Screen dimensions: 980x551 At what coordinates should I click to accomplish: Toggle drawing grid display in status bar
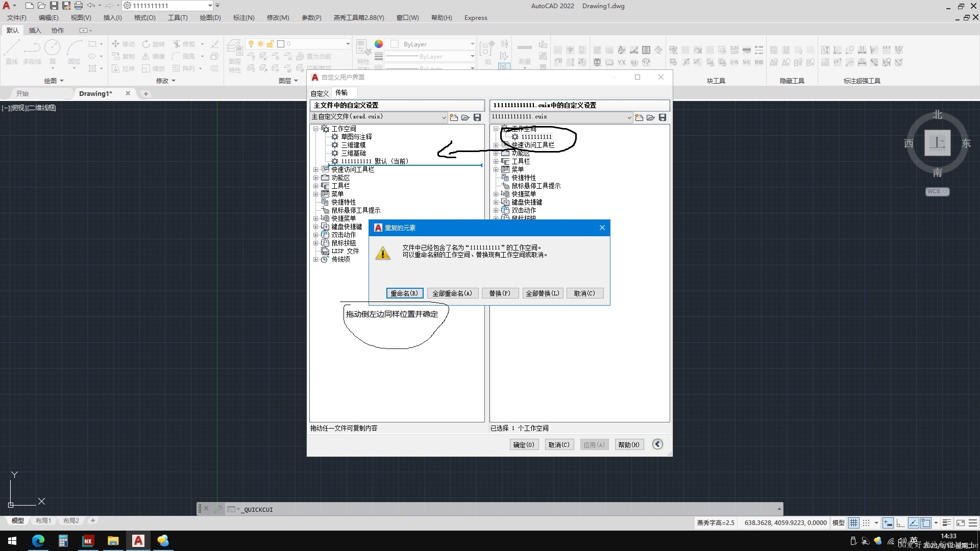pos(853,523)
